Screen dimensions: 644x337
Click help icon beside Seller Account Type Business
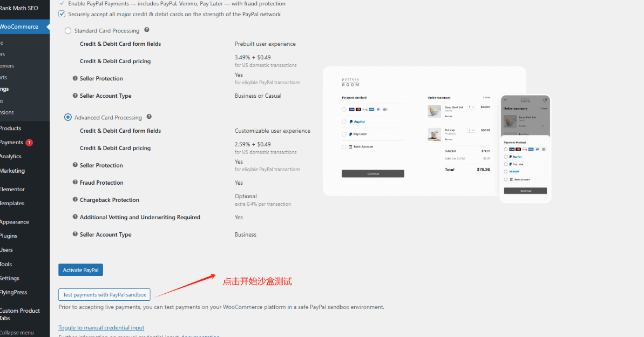75,234
